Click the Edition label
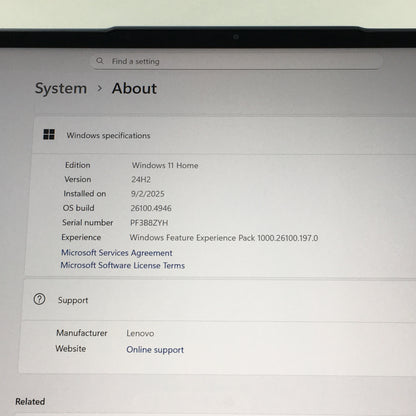 [x=78, y=165]
